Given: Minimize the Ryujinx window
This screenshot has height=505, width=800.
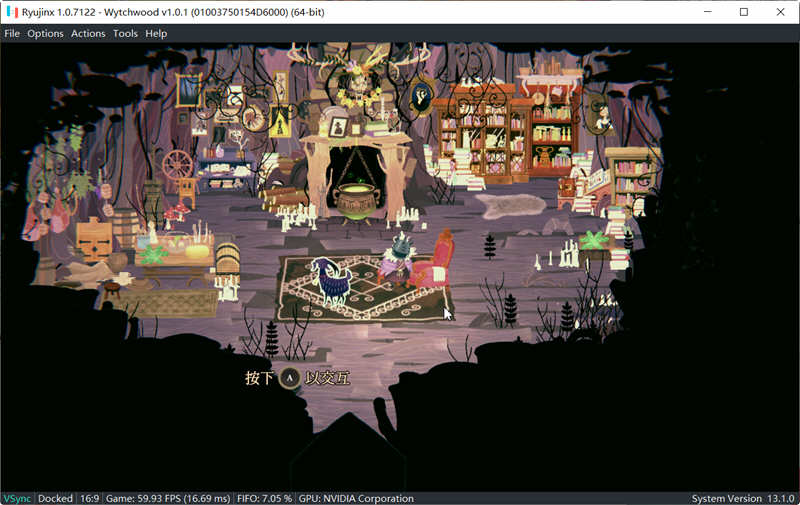Looking at the screenshot, I should (708, 12).
